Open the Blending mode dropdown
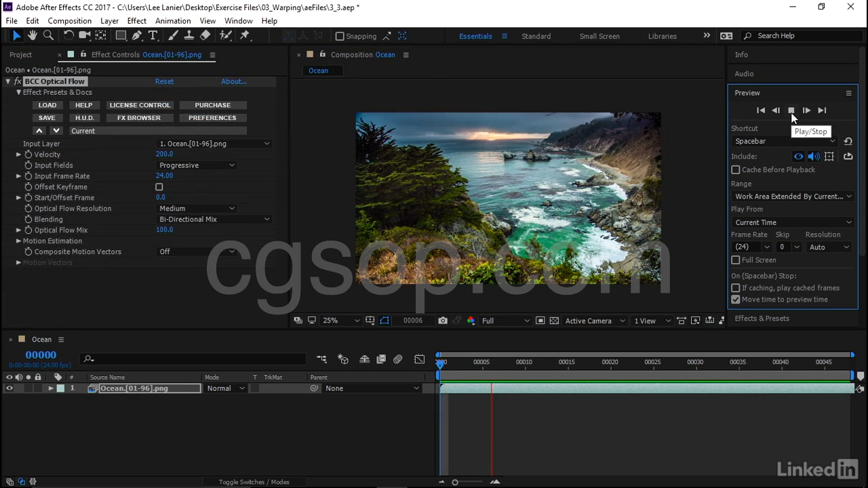Screen dimensions: 868x488 (214, 220)
